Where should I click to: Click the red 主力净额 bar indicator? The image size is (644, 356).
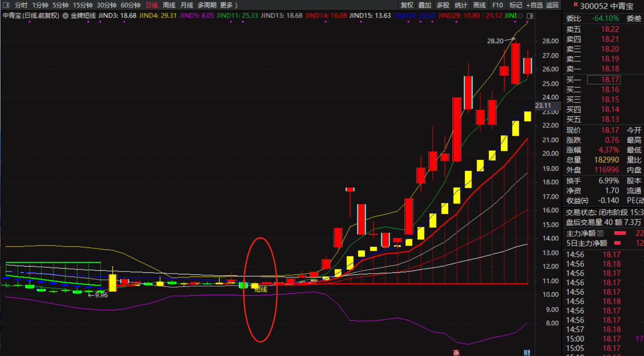click(x=620, y=233)
